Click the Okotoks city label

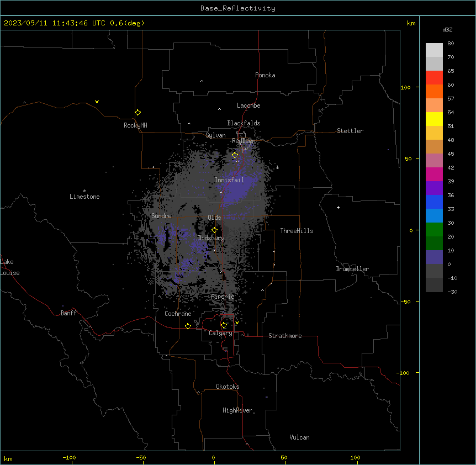pos(228,387)
